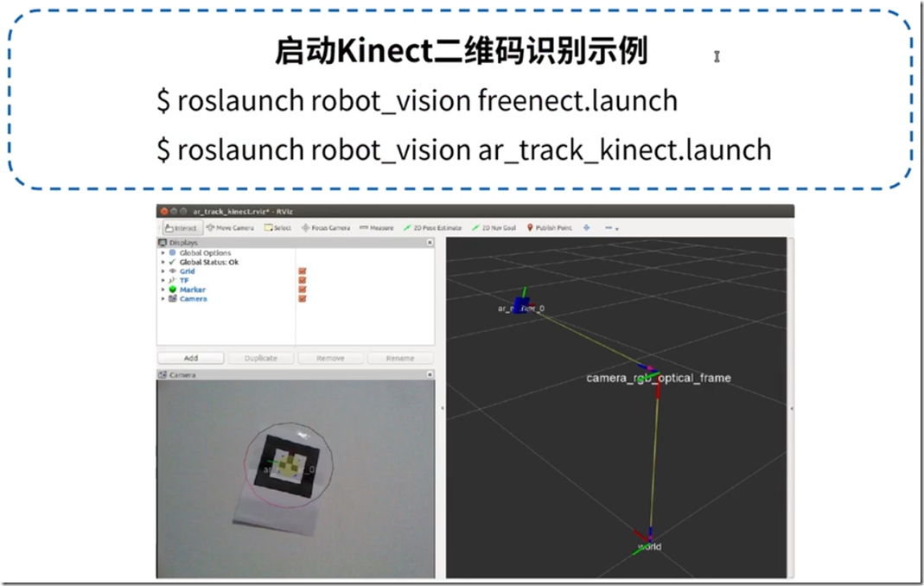Pick the Measure tool
Viewport: 924px width, 586px height.
coord(376,227)
